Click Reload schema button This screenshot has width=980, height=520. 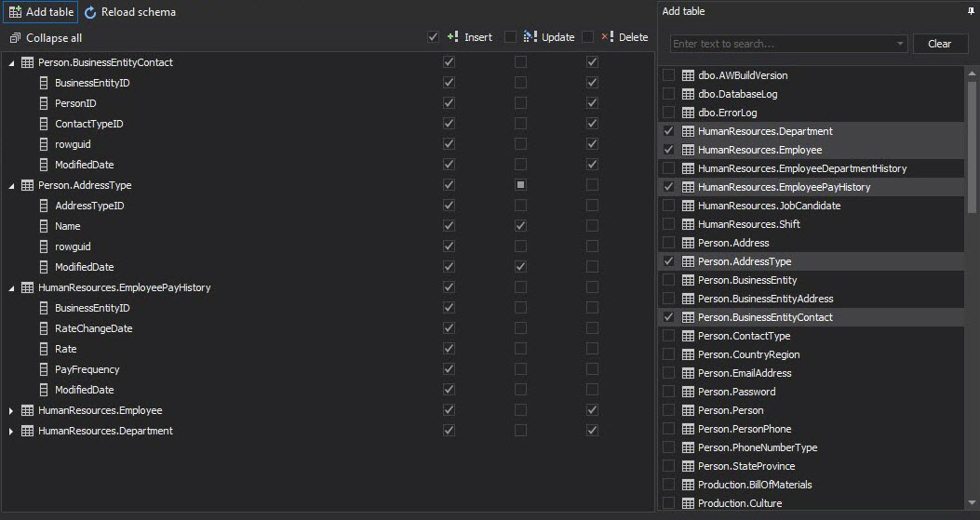point(130,12)
